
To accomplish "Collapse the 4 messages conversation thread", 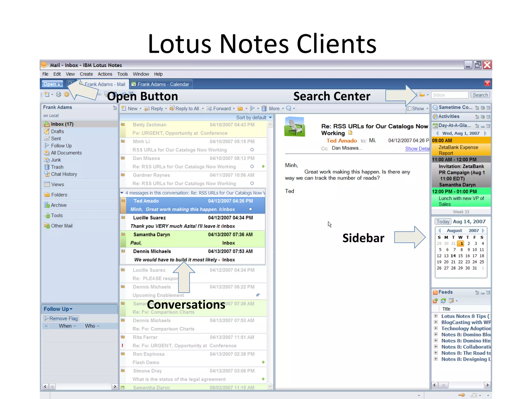I will [122, 193].
